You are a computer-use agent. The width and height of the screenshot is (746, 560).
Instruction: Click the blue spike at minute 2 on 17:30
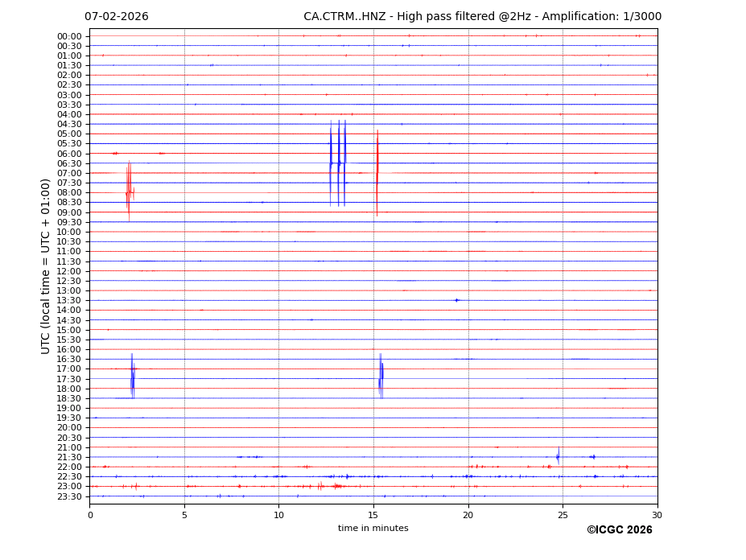pyautogui.click(x=132, y=377)
